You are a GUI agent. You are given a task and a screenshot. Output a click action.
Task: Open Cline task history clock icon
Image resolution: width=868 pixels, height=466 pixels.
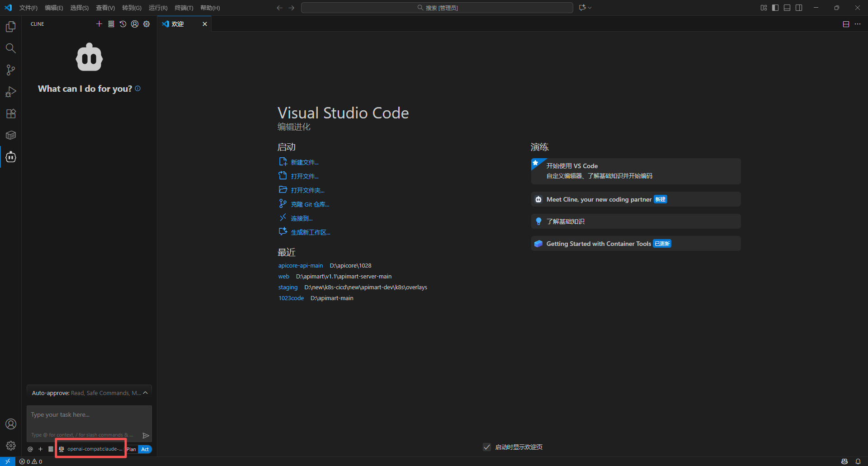(x=123, y=24)
